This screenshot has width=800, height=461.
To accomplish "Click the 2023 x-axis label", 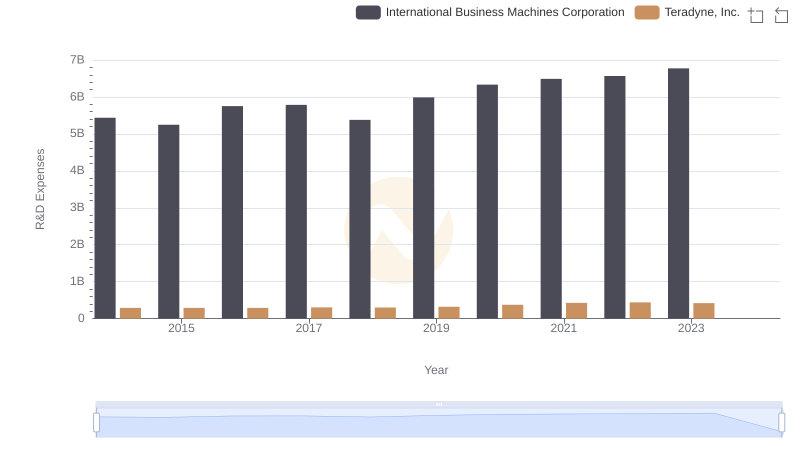I will click(691, 328).
